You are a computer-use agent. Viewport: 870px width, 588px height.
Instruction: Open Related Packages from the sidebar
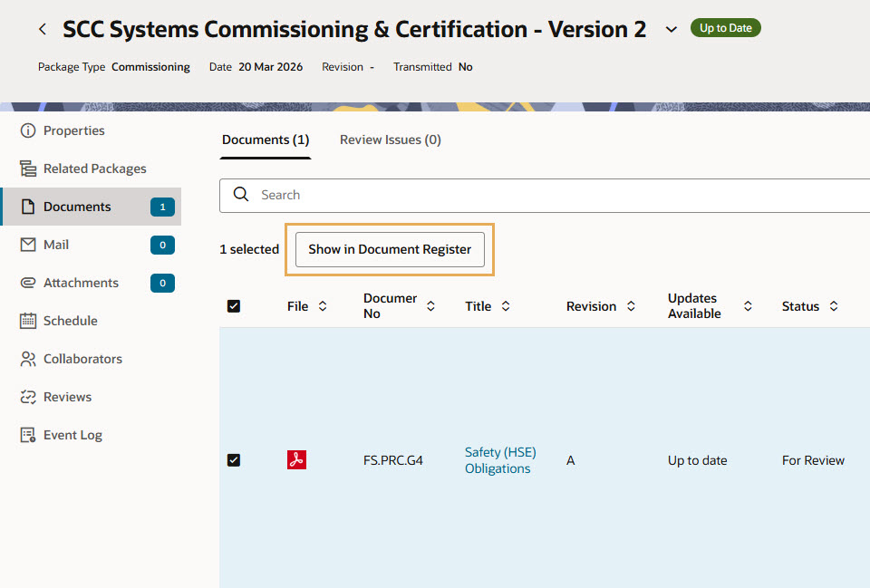(x=94, y=169)
